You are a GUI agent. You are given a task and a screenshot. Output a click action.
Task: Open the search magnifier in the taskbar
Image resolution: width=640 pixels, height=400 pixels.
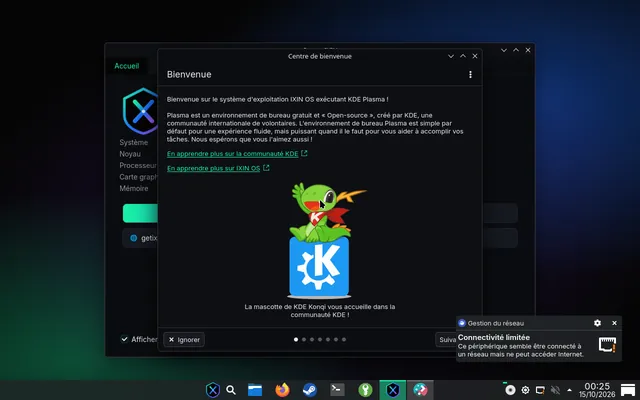[x=231, y=390]
